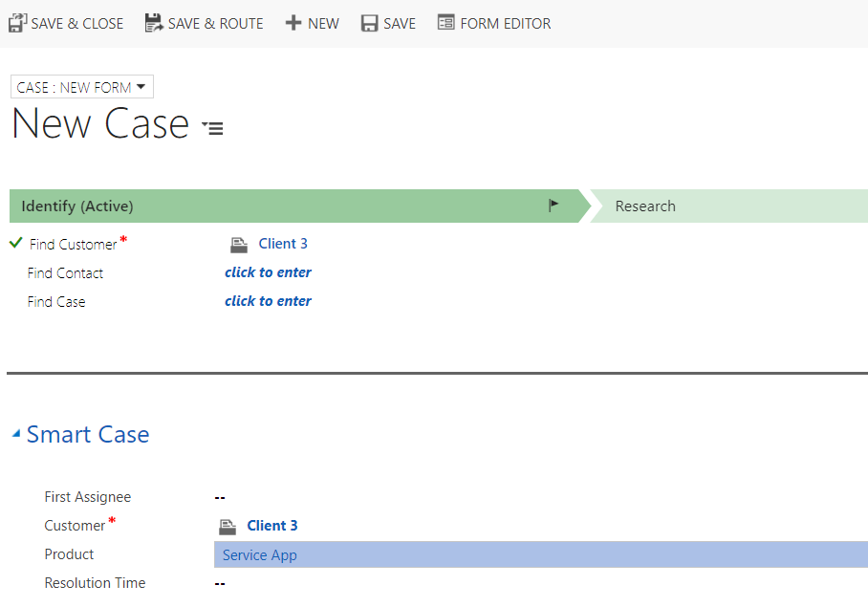Click to enter Find Case value

pos(268,301)
